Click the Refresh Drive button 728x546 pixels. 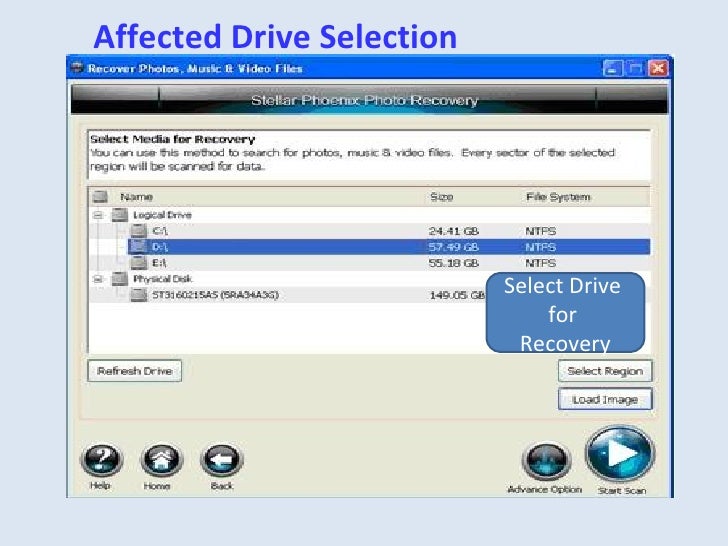click(x=135, y=371)
